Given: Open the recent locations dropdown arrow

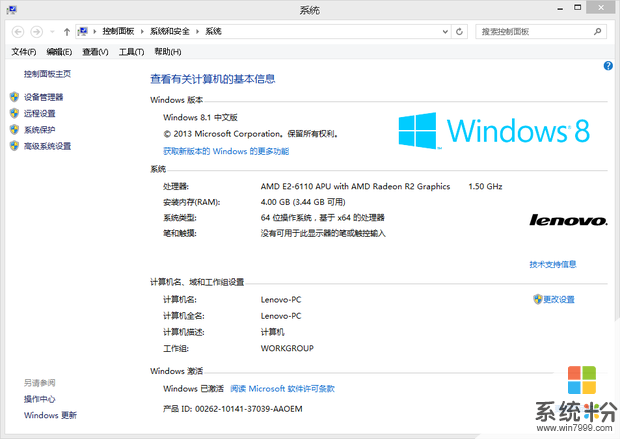Looking at the screenshot, I should 52,32.
